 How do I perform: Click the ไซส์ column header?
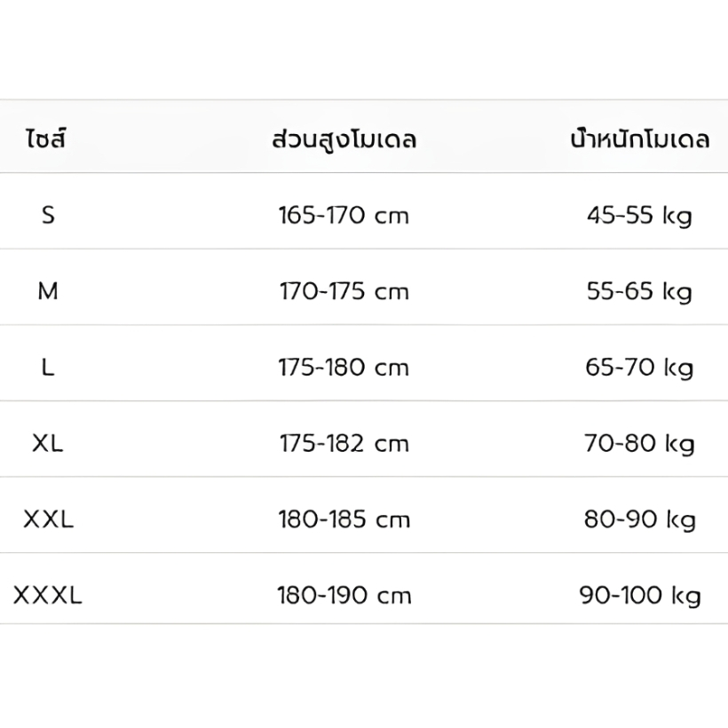(48, 139)
